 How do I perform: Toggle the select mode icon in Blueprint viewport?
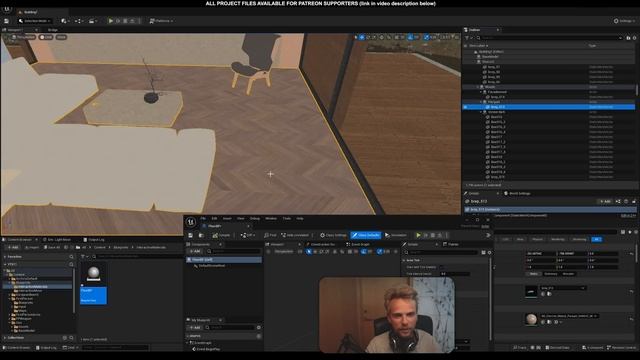(x=309, y=252)
